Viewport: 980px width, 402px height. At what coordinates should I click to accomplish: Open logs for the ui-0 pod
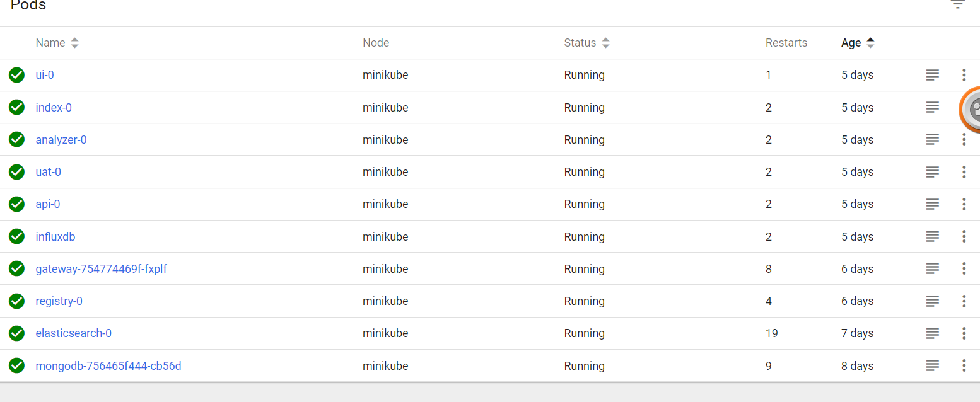point(932,74)
